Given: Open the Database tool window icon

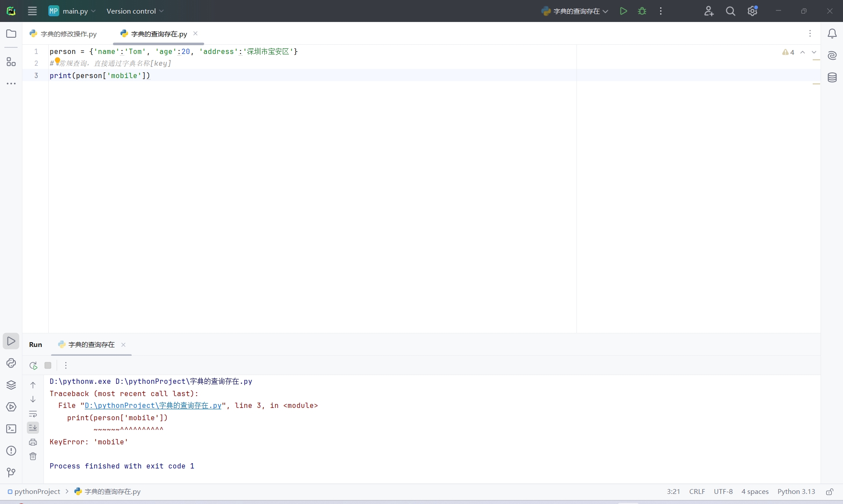Looking at the screenshot, I should coord(832,78).
